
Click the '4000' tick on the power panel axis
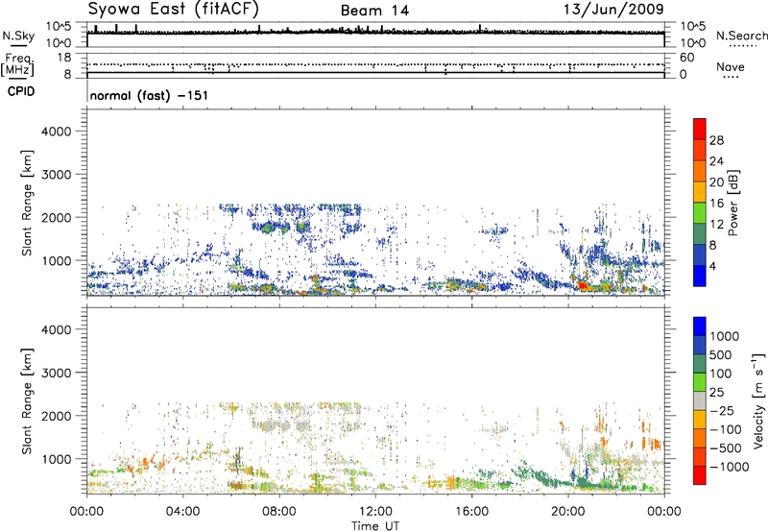[57, 132]
